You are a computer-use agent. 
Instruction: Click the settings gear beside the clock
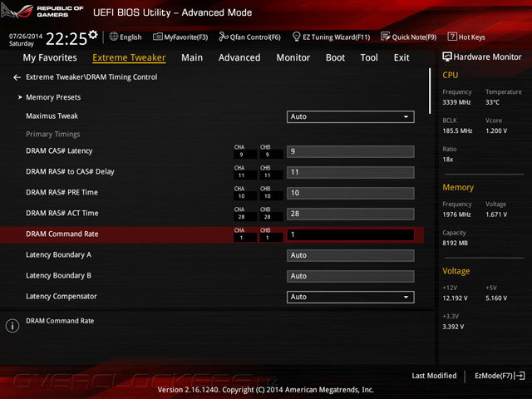click(x=93, y=34)
